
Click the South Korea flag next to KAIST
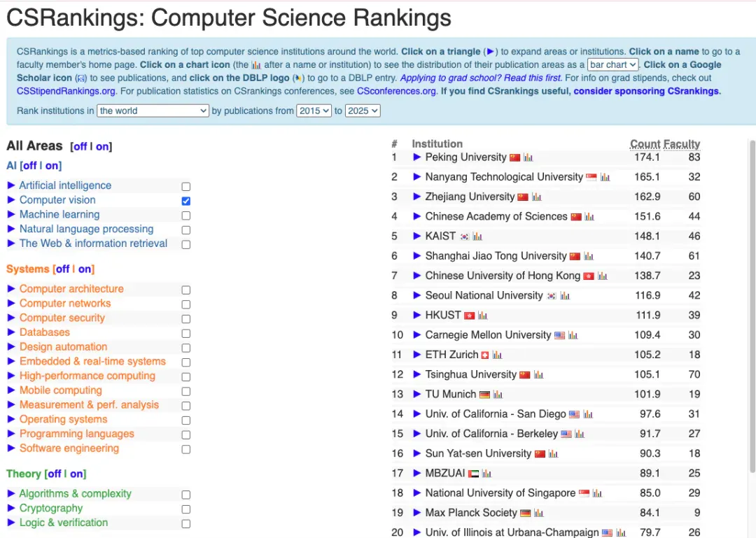[x=464, y=236]
